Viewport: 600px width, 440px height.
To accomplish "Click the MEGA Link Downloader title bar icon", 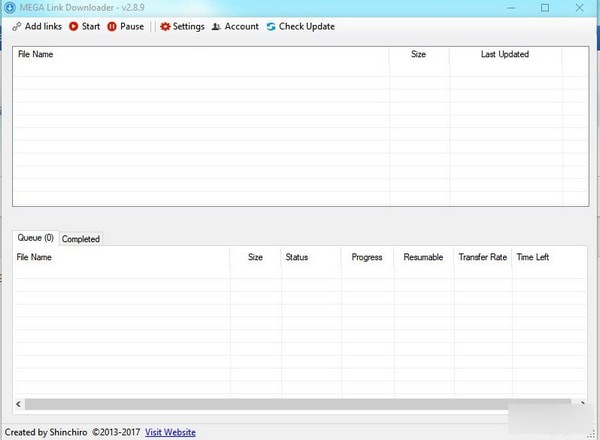I will pos(10,7).
